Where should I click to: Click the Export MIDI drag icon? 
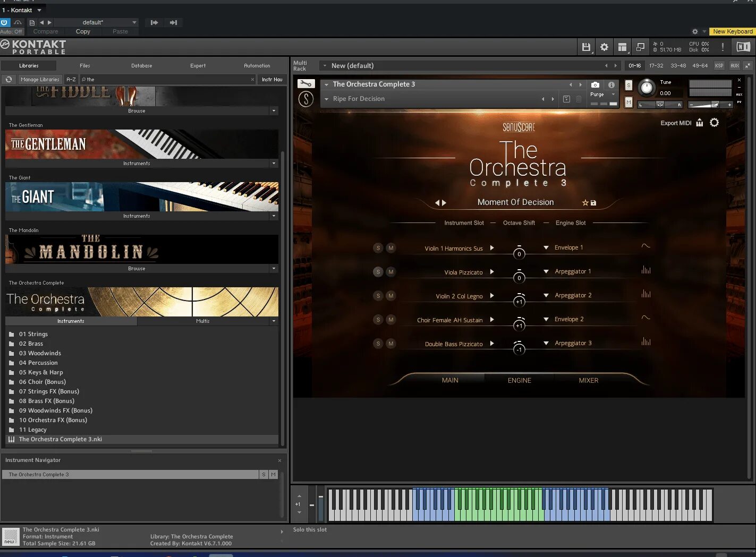click(700, 123)
